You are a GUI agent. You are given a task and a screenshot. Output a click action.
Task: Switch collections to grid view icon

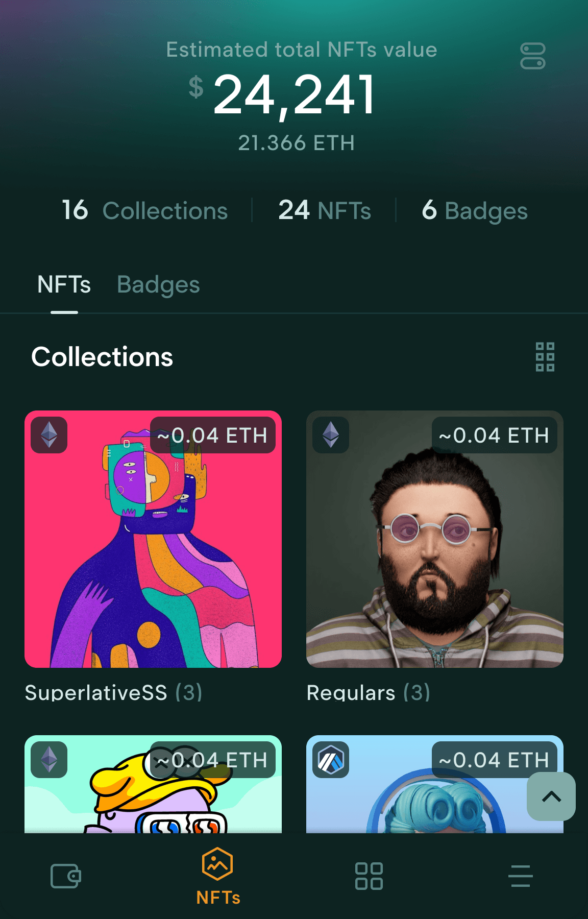point(545,357)
